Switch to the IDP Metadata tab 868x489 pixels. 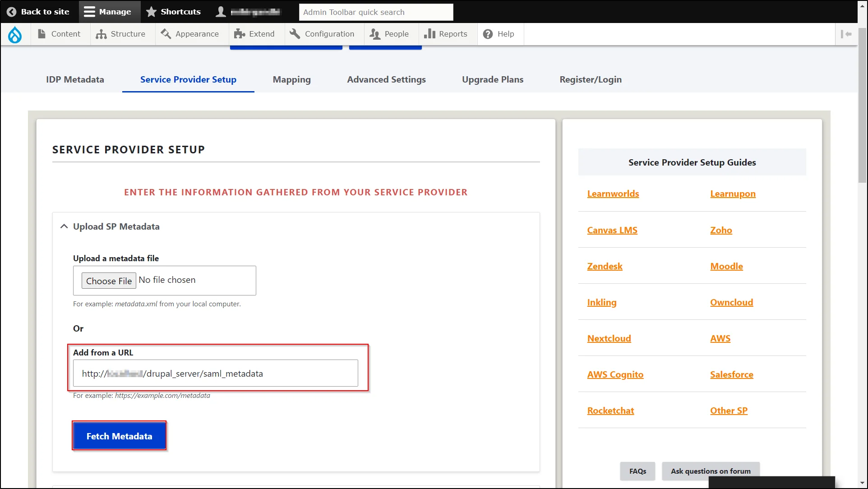click(75, 79)
